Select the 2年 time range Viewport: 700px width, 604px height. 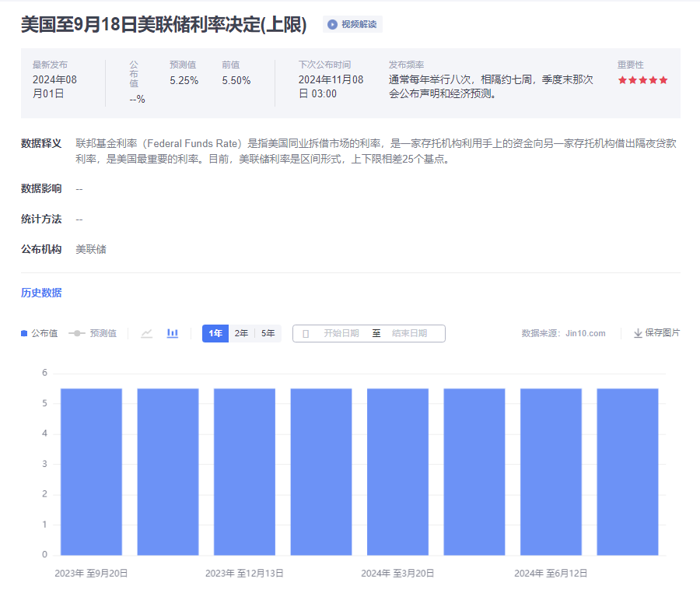coord(242,333)
